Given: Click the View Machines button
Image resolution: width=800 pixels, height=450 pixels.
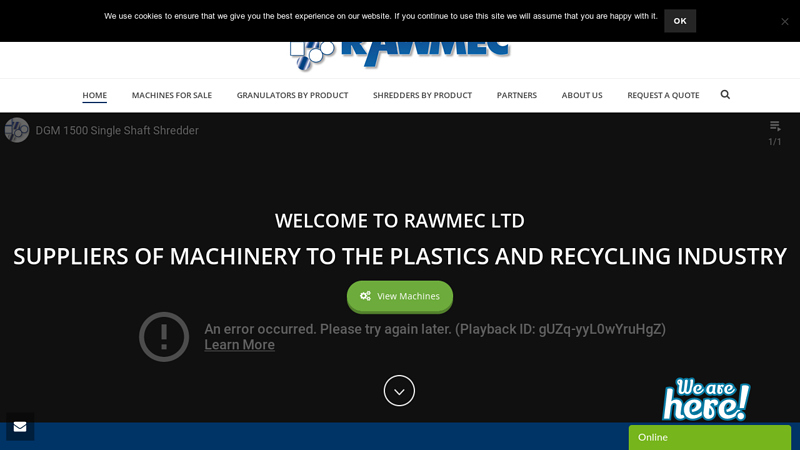Looking at the screenshot, I should click(399, 296).
